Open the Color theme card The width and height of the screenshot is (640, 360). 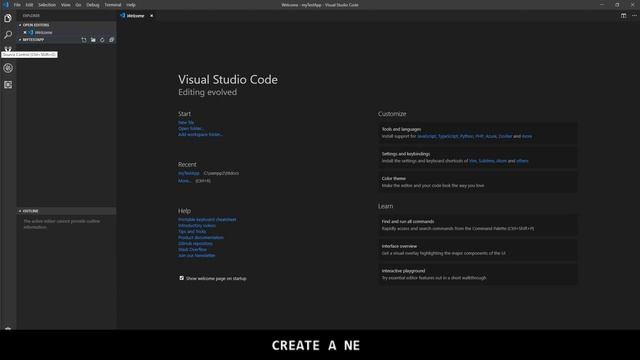pyautogui.click(x=478, y=182)
